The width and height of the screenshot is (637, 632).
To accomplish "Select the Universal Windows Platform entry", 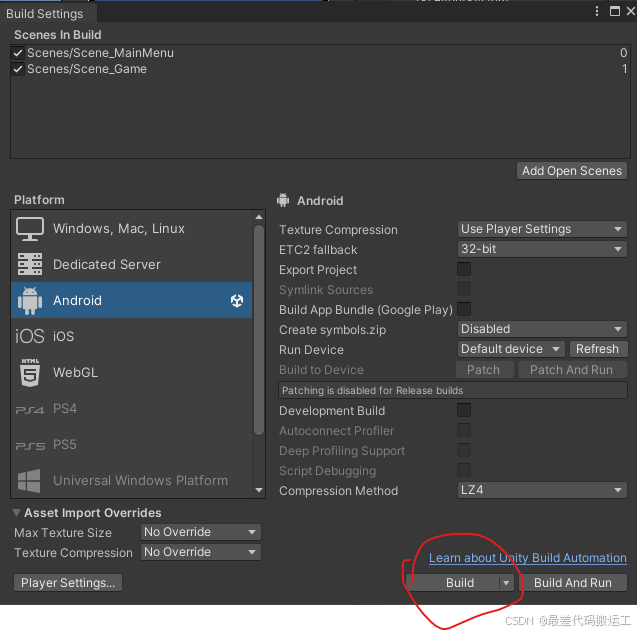I will click(132, 480).
